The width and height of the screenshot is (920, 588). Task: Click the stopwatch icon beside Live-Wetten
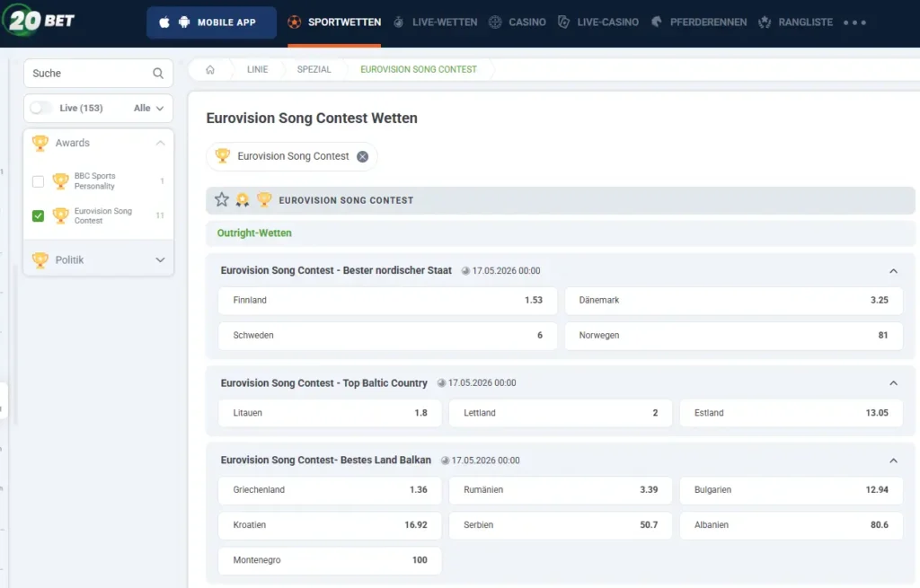(398, 22)
